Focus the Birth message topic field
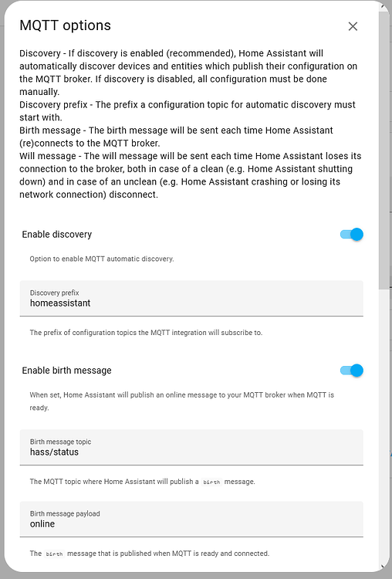392x579 pixels. click(x=191, y=447)
